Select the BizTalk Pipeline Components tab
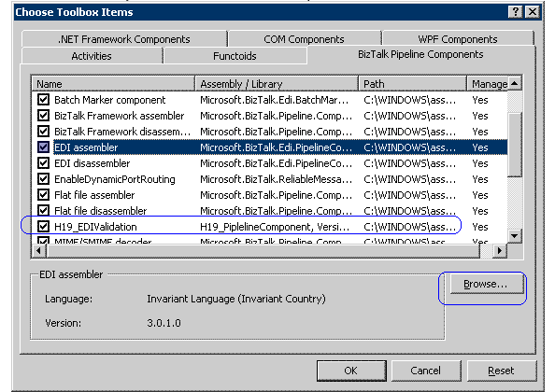The height and width of the screenshot is (392, 555). 420,54
